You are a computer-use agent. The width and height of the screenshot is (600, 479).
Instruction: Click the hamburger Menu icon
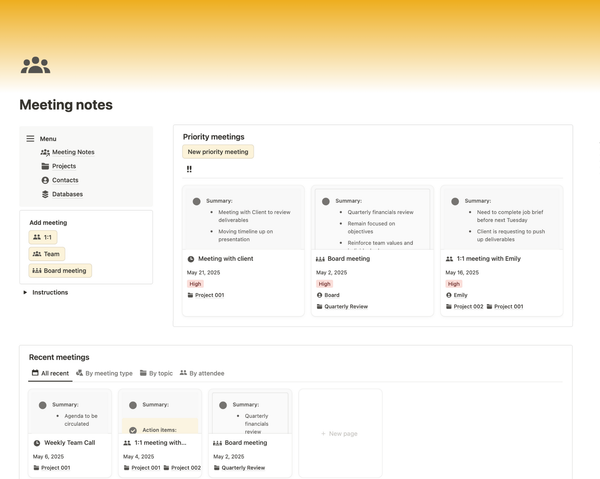pyautogui.click(x=30, y=138)
